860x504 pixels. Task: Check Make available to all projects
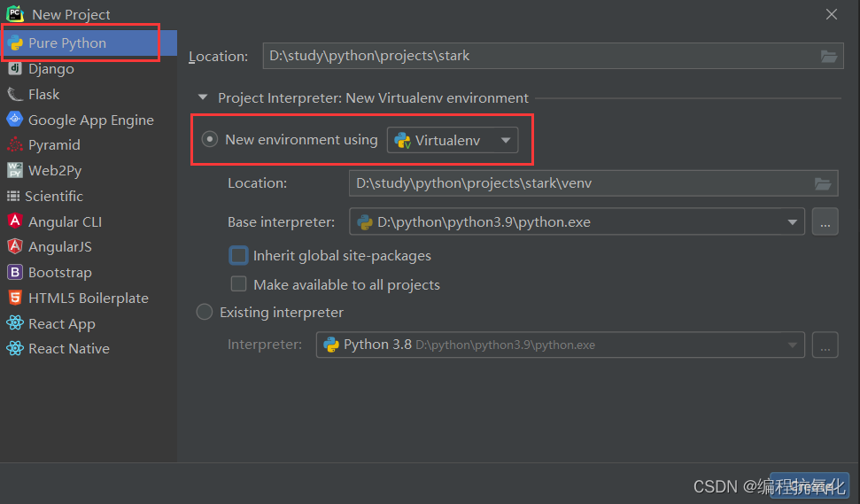point(238,284)
